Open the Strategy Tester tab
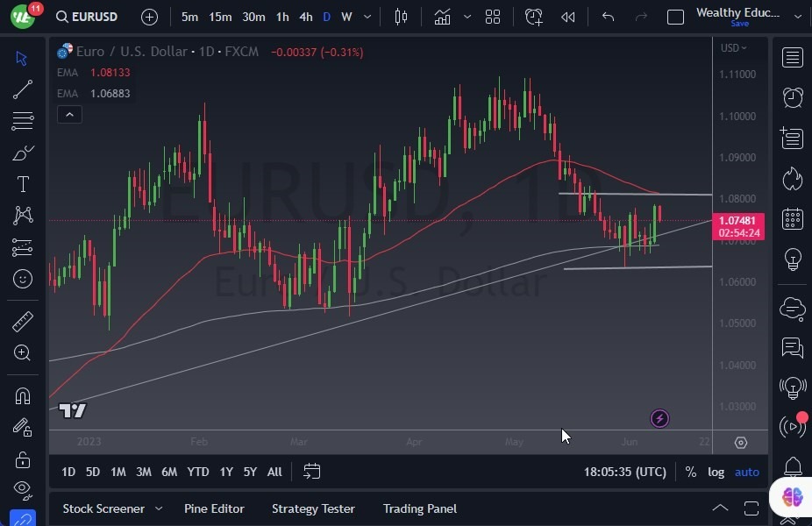The height and width of the screenshot is (526, 812). coord(313,508)
